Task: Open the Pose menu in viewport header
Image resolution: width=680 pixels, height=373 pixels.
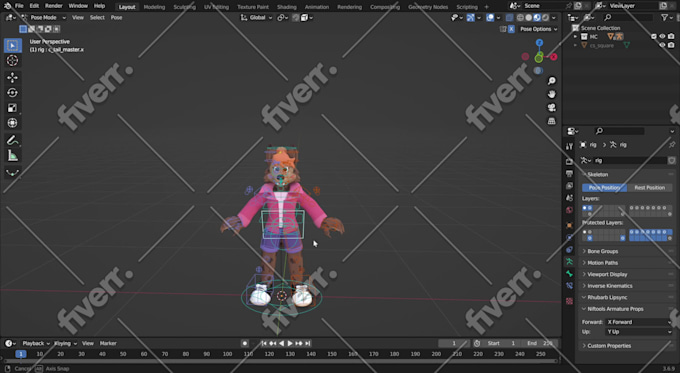Action: [x=116, y=18]
